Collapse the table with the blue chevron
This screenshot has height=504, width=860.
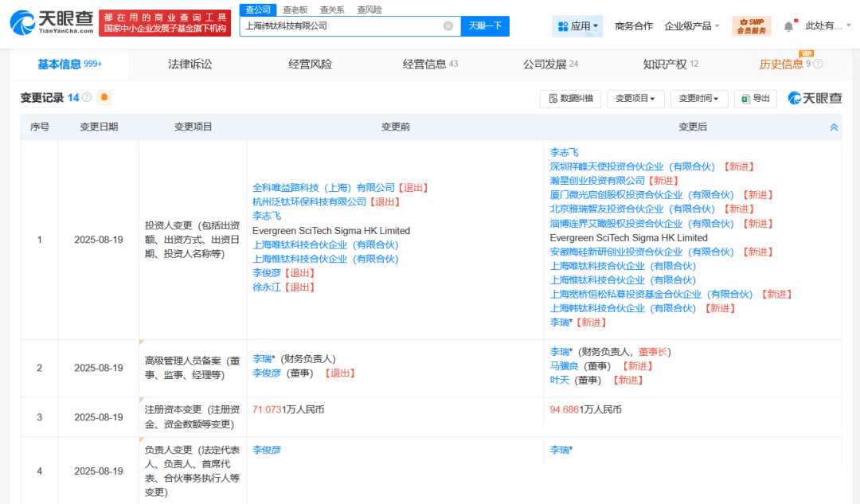[x=834, y=127]
